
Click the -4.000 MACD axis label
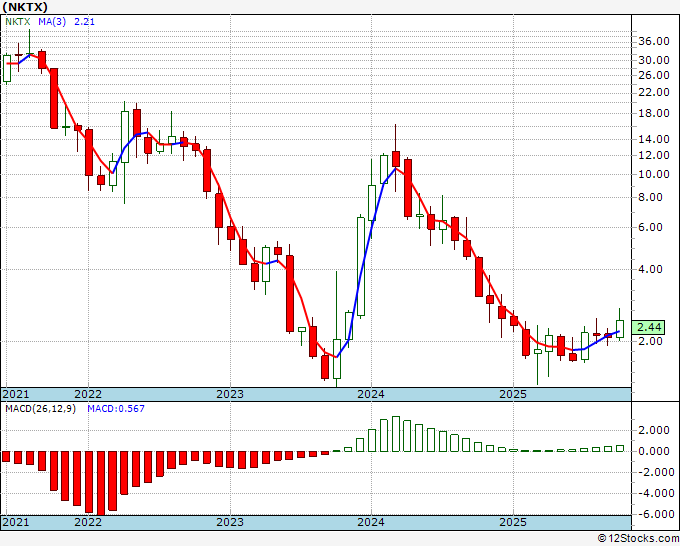pyautogui.click(x=654, y=494)
